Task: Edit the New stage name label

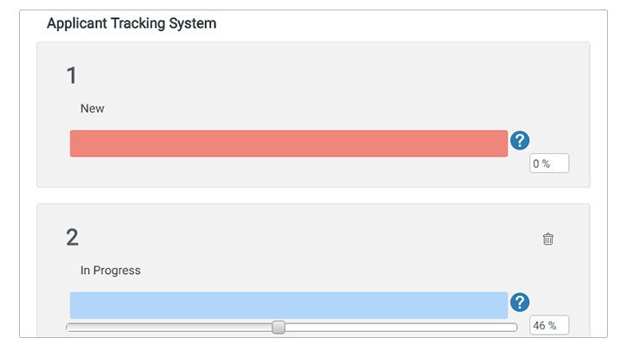Action: click(x=92, y=109)
